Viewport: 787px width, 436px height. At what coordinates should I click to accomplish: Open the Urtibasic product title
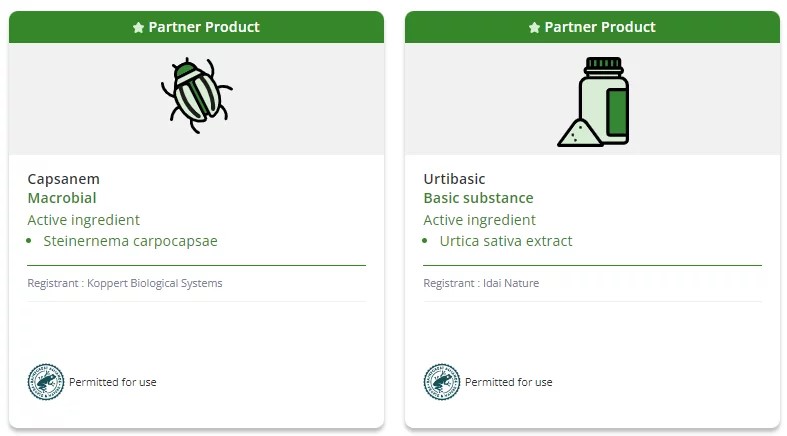(x=454, y=179)
